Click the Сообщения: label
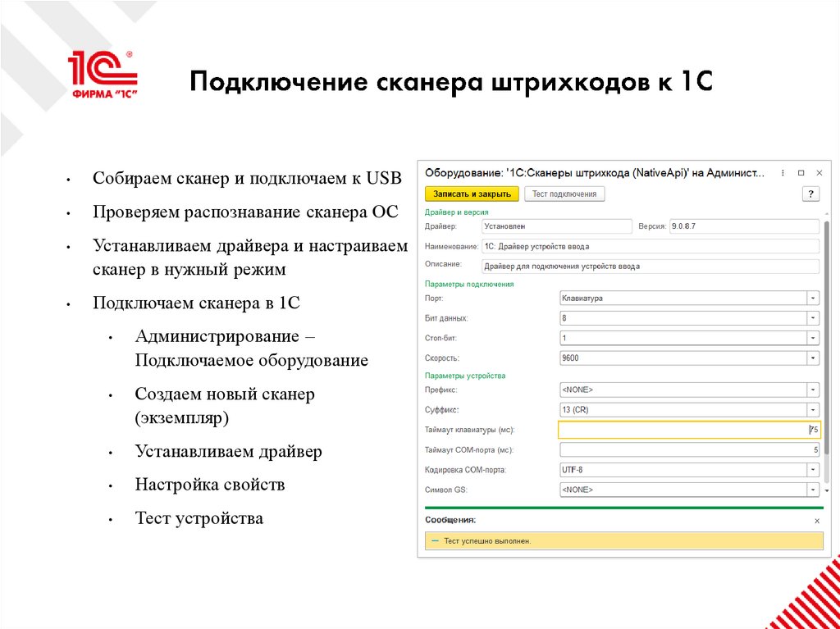Viewport: 840px width, 629px height. (450, 520)
